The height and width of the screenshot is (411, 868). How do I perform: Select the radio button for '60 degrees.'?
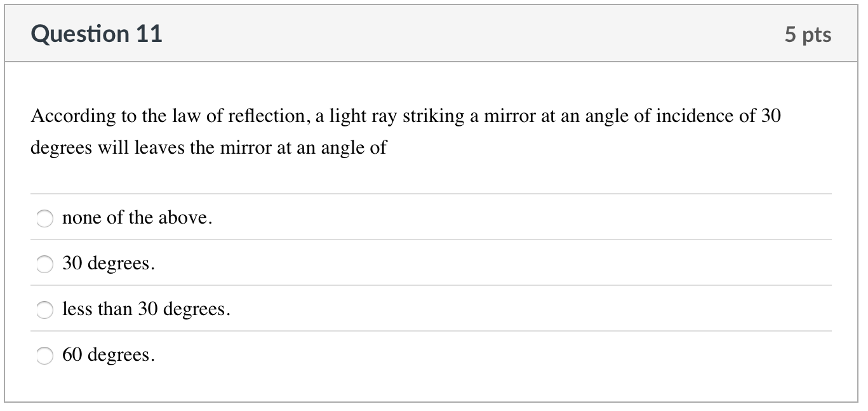point(44,356)
